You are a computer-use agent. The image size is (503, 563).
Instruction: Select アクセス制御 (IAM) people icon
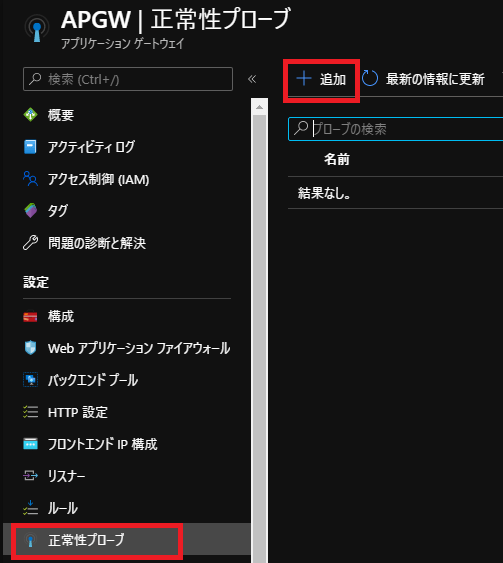pyautogui.click(x=31, y=178)
